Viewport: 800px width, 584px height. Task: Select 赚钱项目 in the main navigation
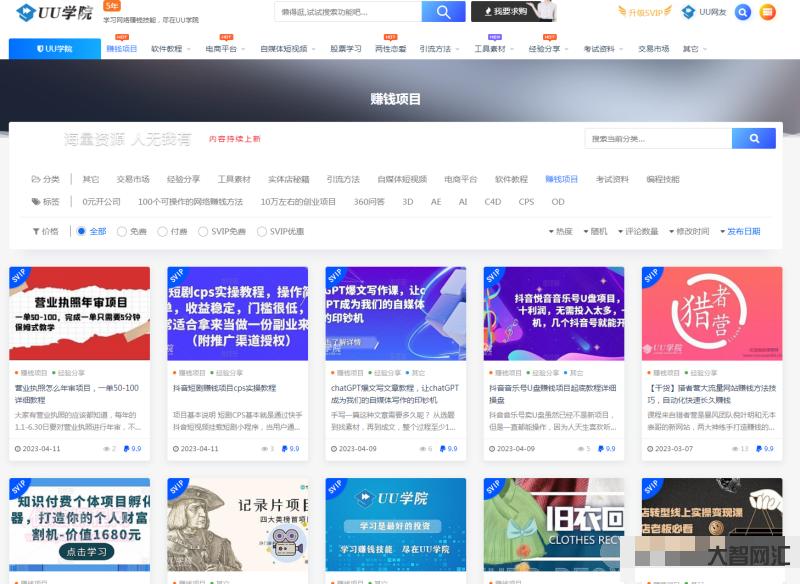(121, 49)
